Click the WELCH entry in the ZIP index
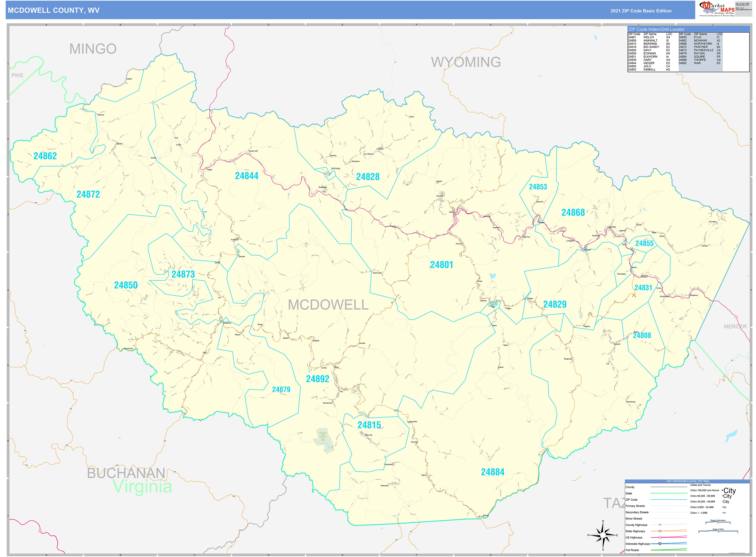The width and height of the screenshot is (756, 557). pos(649,37)
